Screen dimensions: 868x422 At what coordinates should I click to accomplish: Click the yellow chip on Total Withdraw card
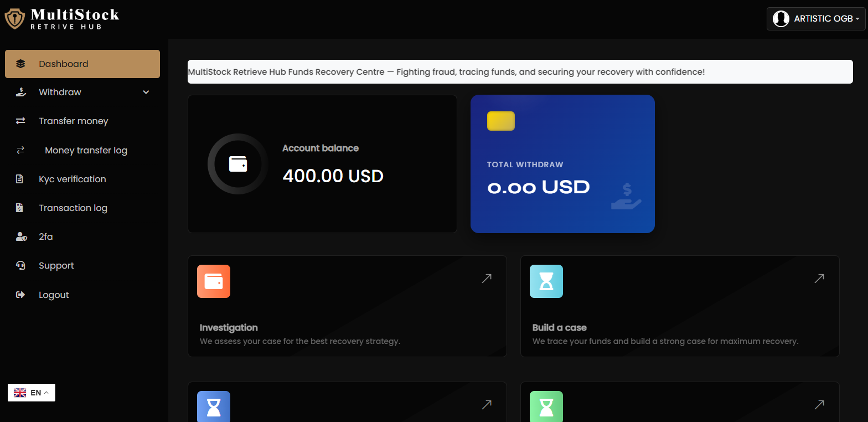point(501,121)
